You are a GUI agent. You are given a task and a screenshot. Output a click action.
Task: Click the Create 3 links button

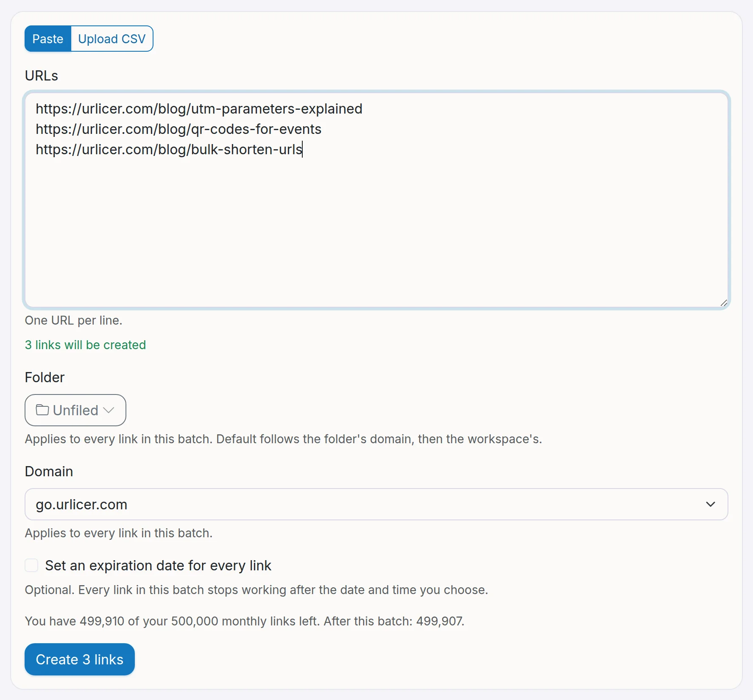tap(80, 659)
